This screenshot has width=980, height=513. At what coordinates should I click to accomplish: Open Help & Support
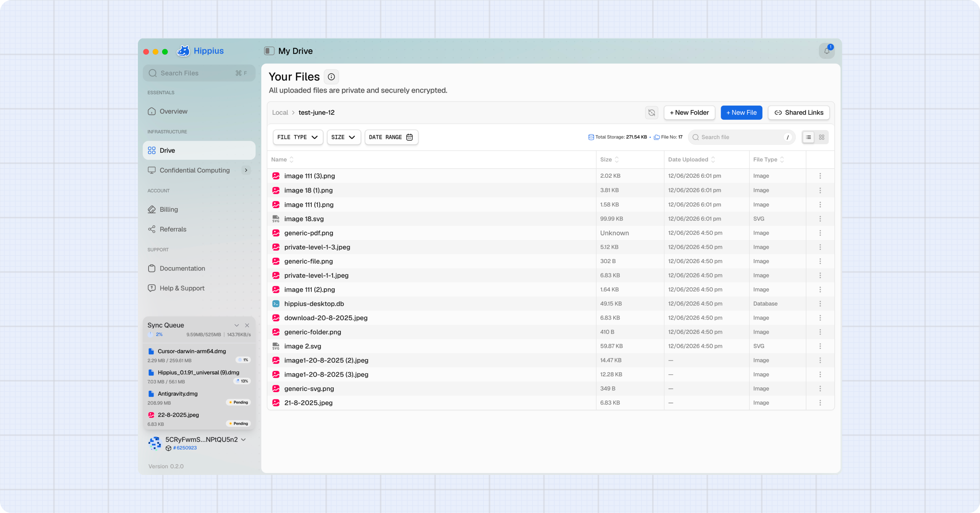coord(199,288)
